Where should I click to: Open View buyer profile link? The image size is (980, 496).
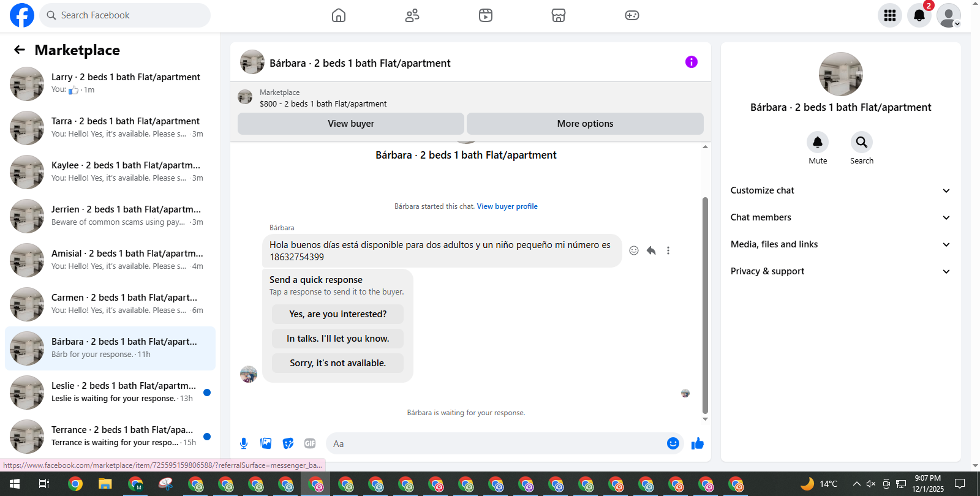pos(507,206)
